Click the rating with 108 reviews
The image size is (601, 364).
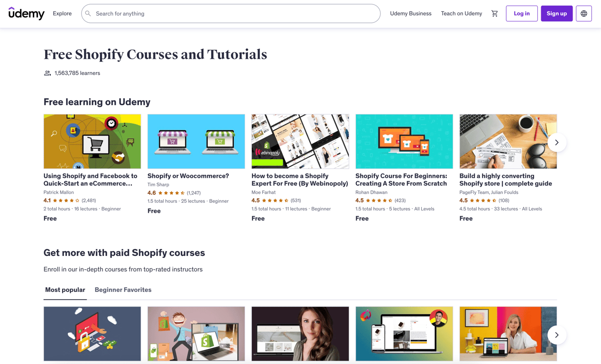(484, 200)
